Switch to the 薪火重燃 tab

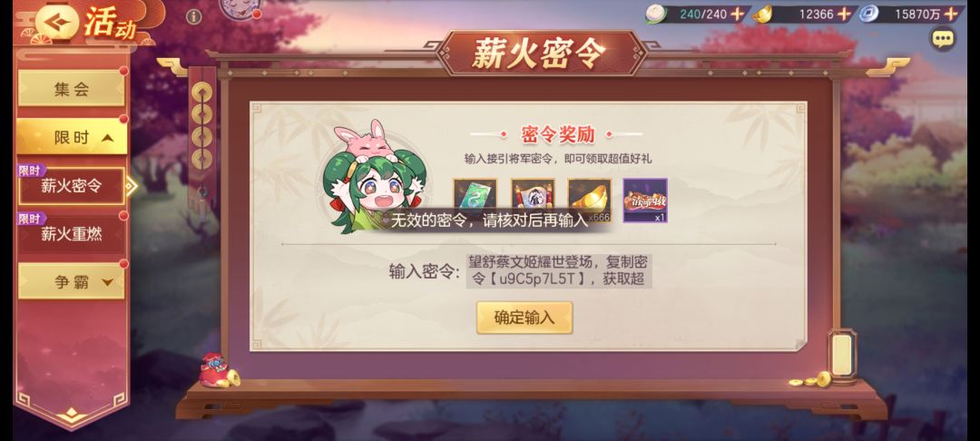(x=72, y=234)
